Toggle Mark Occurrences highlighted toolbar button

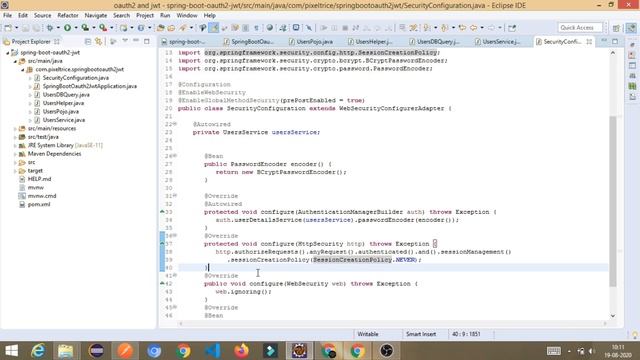213,28
